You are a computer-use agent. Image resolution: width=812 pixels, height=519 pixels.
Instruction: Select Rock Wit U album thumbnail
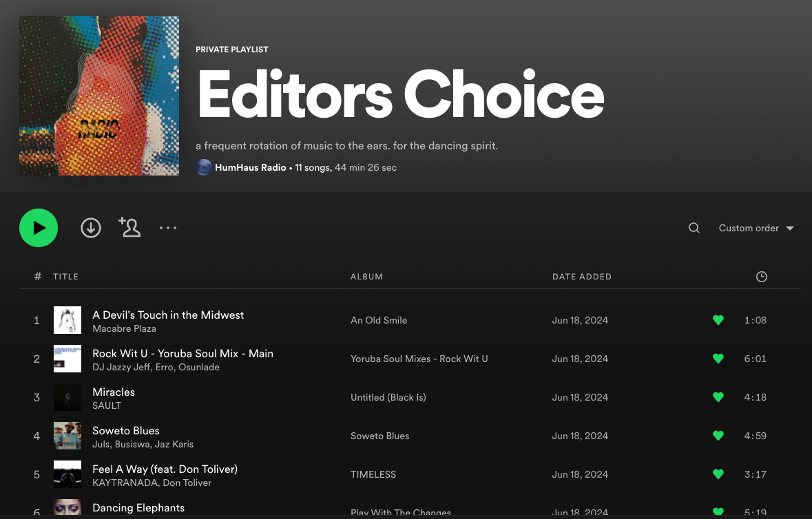(67, 359)
